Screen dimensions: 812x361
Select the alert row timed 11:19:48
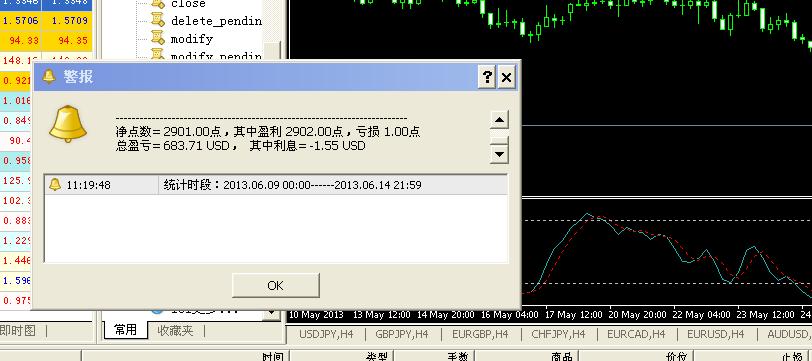(x=276, y=185)
